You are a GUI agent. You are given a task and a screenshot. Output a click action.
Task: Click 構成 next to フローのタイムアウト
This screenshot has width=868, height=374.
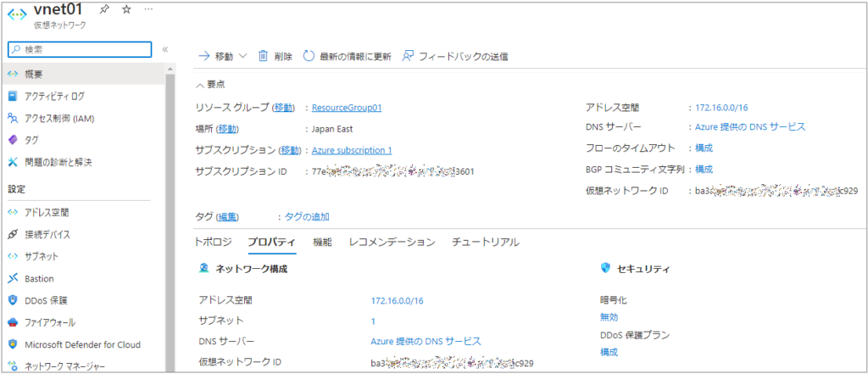pyautogui.click(x=704, y=148)
